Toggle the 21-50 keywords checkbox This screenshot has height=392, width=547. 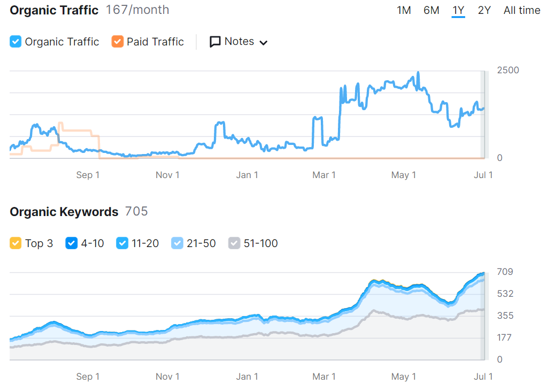click(177, 243)
